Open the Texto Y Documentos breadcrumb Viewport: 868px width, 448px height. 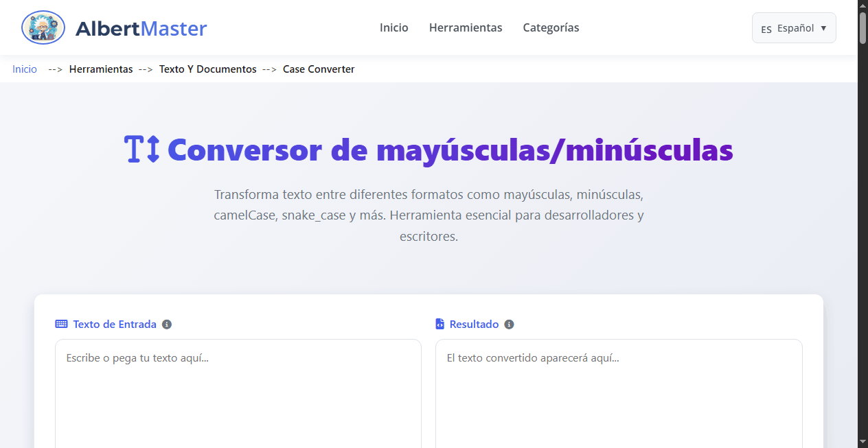pos(207,69)
